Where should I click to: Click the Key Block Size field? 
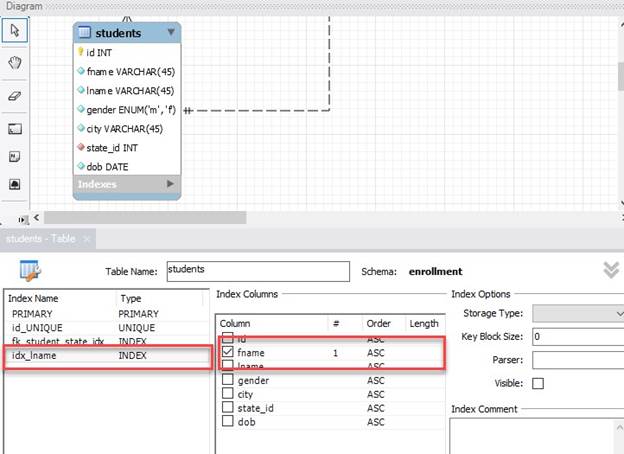(x=578, y=337)
